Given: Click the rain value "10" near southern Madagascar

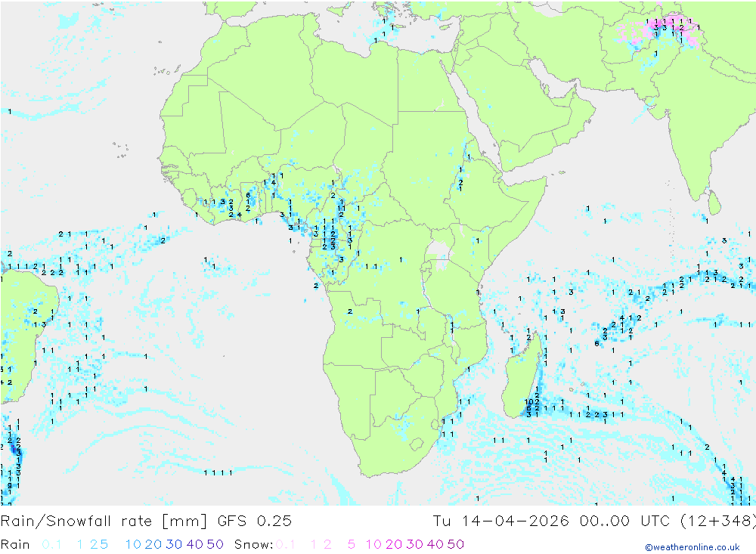Looking at the screenshot, I should (x=529, y=401).
